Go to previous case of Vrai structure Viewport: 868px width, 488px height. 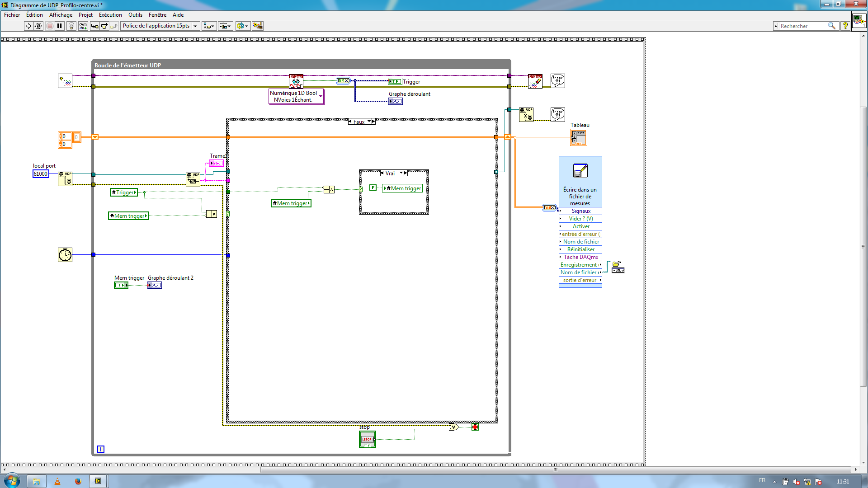click(x=382, y=174)
